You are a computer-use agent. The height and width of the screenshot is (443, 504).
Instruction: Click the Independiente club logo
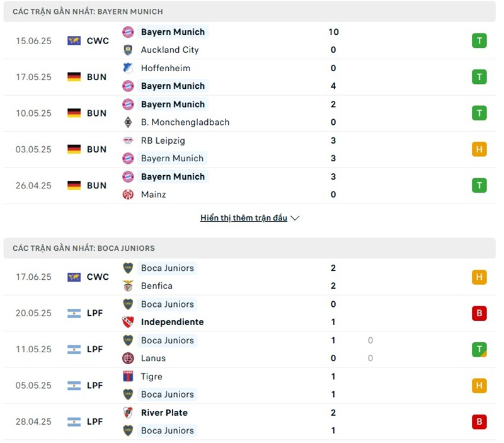point(128,322)
